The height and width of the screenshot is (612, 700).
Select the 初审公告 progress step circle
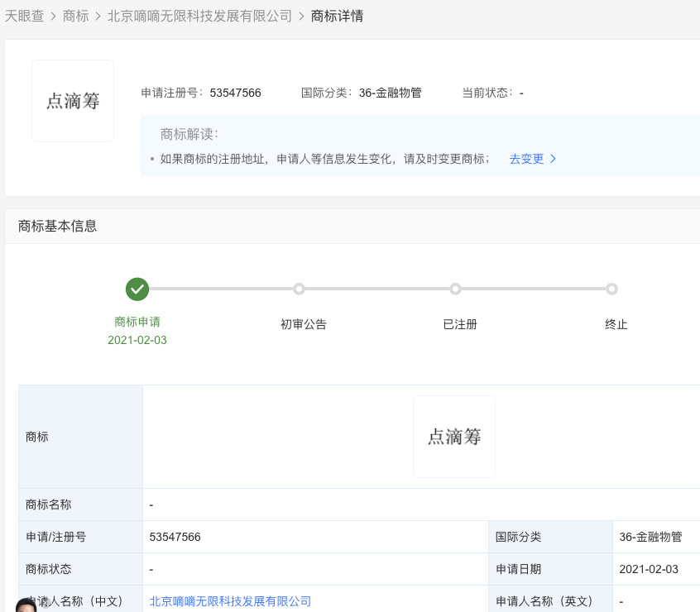point(300,289)
